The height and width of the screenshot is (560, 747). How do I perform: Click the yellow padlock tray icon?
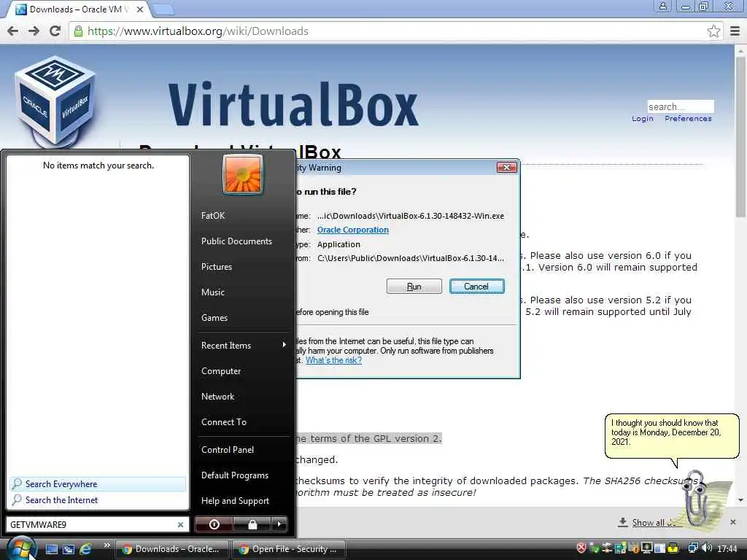pos(673,548)
